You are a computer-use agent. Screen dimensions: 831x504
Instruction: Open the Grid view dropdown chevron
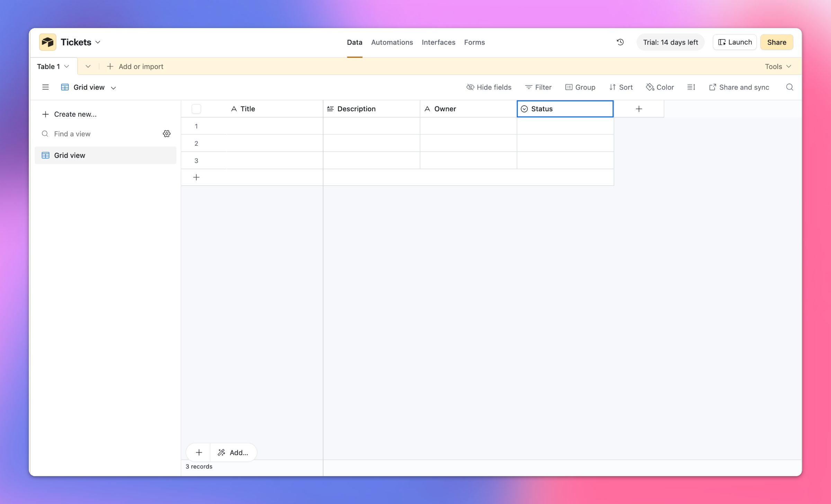point(113,87)
